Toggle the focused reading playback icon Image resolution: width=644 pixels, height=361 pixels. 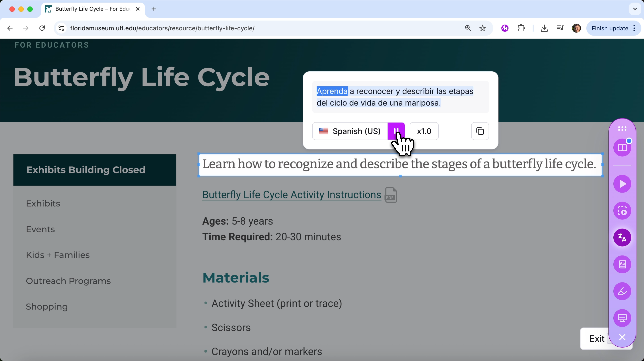point(622,211)
